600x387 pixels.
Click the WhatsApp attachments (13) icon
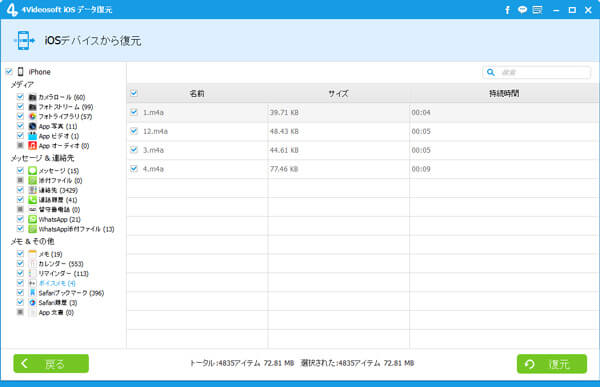coord(33,229)
